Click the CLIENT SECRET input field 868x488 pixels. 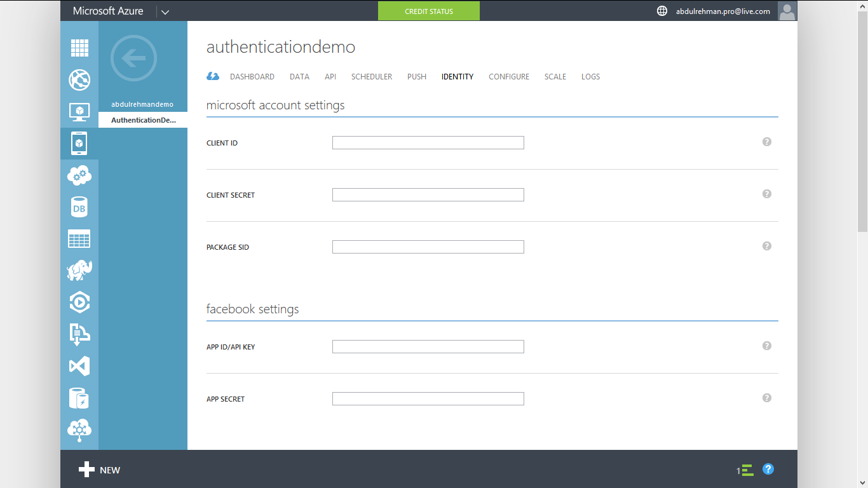coord(428,194)
